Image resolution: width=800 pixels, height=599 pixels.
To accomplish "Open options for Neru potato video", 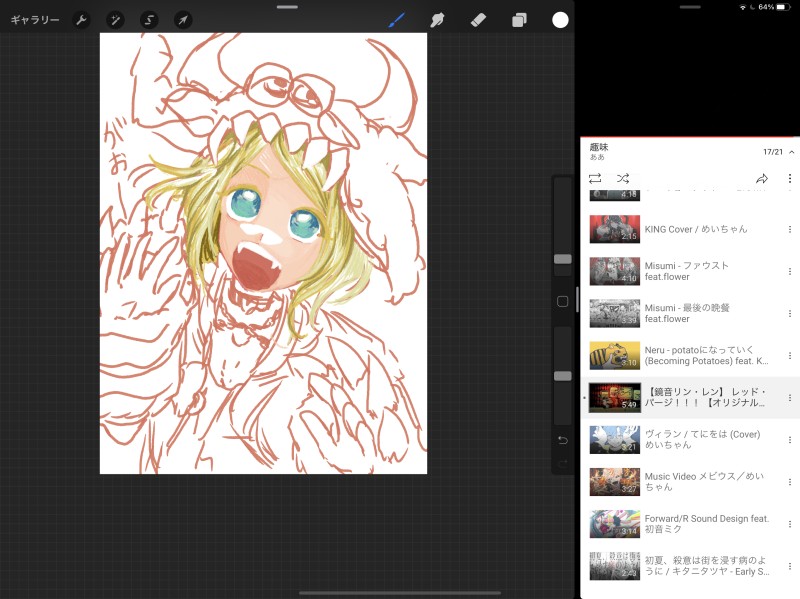I will [790, 356].
